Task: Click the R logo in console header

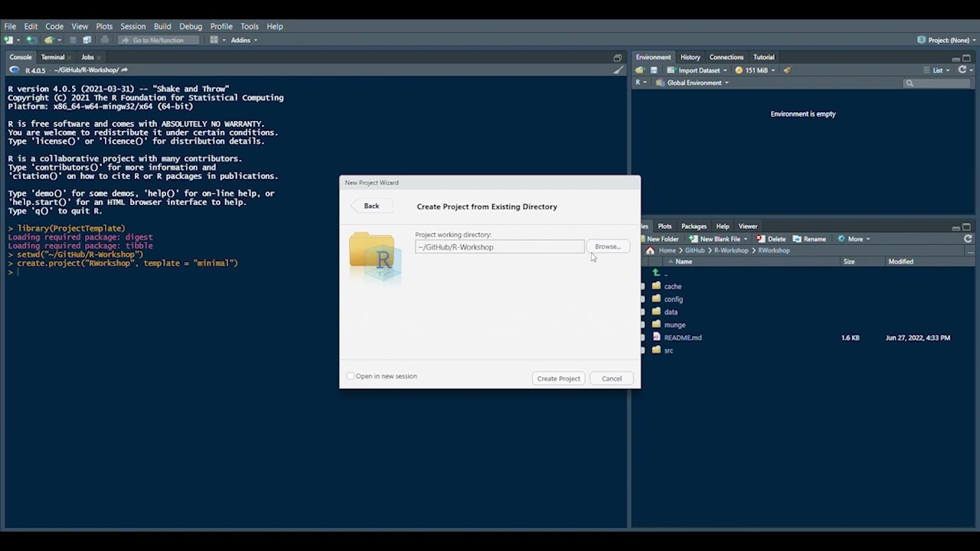Action: pos(14,70)
